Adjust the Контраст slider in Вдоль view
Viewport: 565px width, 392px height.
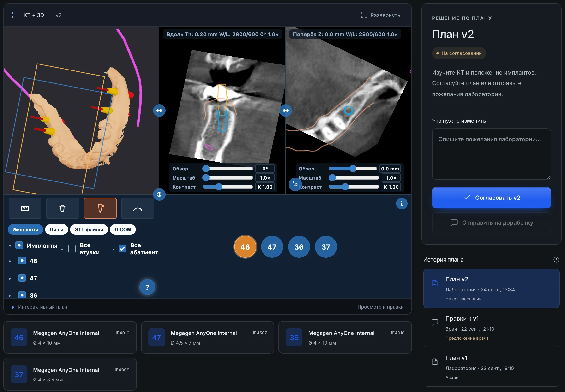pyautogui.click(x=228, y=187)
